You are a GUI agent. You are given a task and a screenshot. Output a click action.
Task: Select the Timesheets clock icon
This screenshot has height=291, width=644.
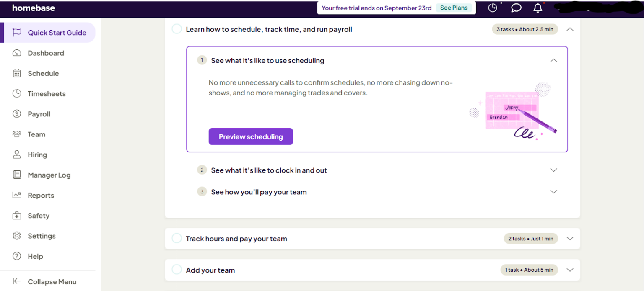pos(17,93)
